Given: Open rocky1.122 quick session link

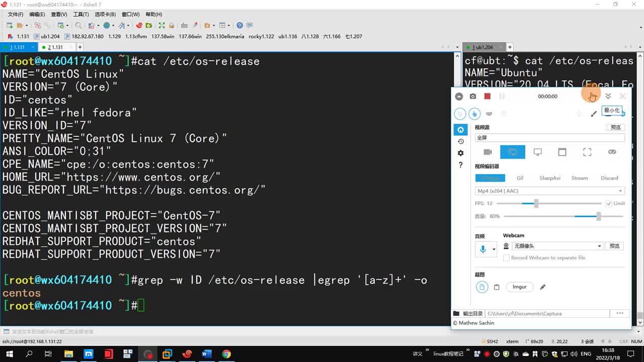Looking at the screenshot, I should point(261,36).
